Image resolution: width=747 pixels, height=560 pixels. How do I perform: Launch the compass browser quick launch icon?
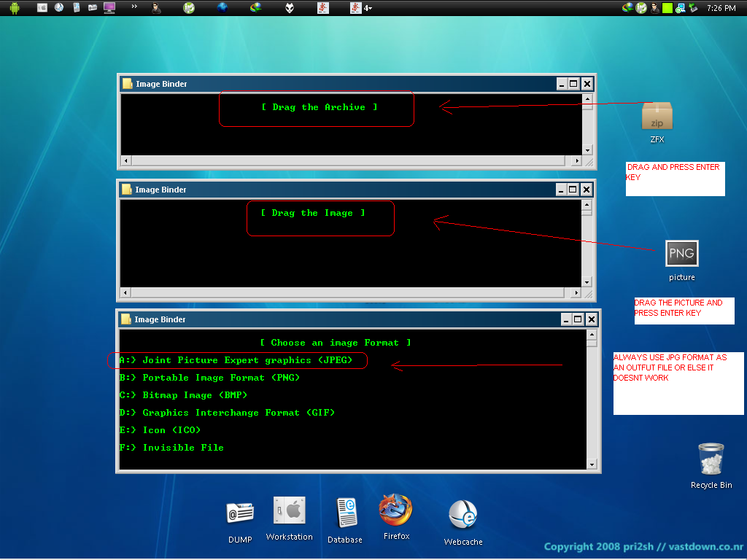59,7
